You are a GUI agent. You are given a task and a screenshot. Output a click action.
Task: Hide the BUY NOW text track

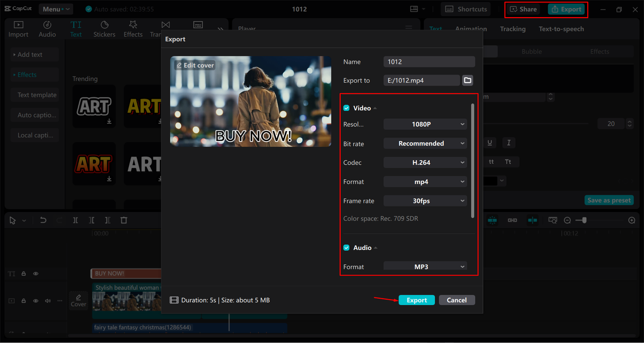(36, 273)
